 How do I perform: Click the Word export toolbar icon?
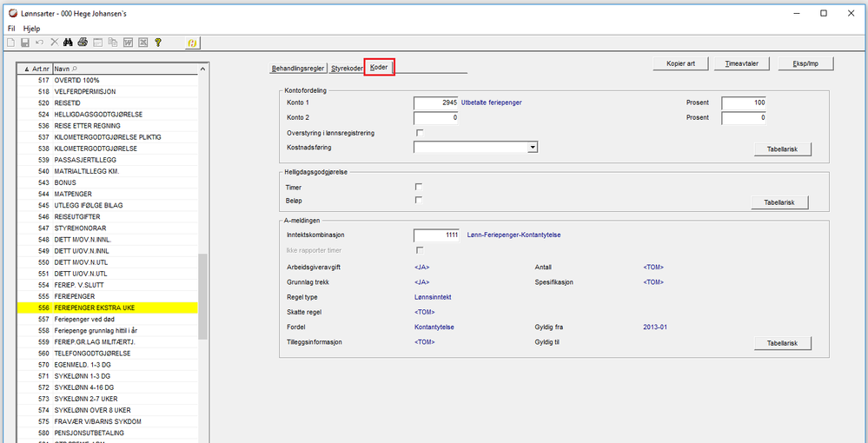(x=128, y=42)
